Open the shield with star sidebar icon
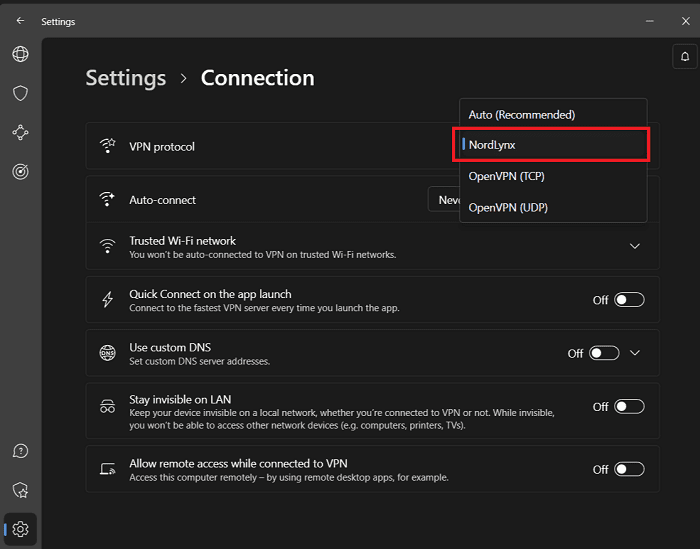700x549 pixels. coord(20,490)
